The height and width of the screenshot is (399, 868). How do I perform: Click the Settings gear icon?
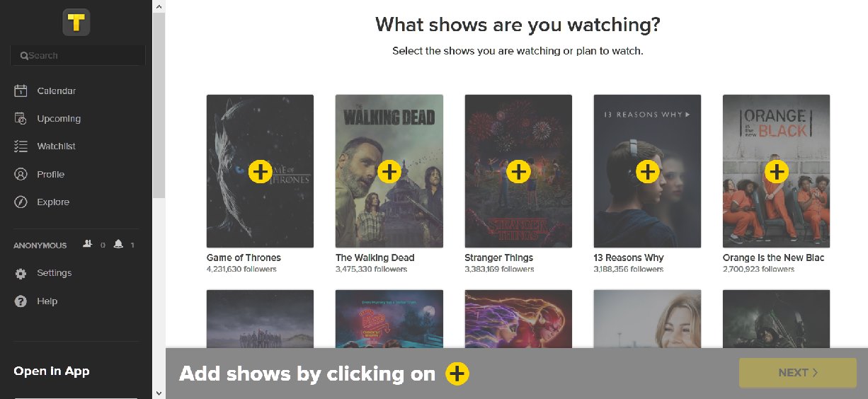pos(21,273)
